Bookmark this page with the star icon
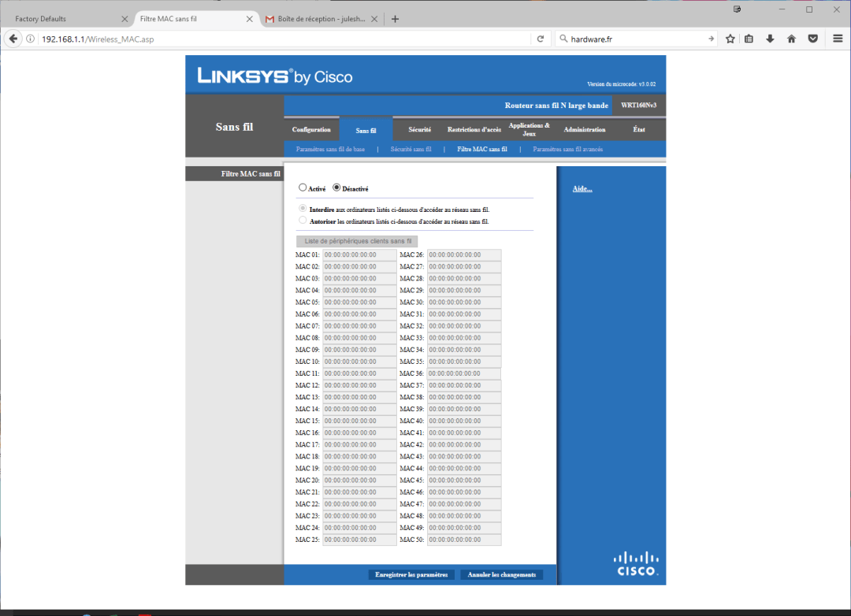 tap(730, 39)
